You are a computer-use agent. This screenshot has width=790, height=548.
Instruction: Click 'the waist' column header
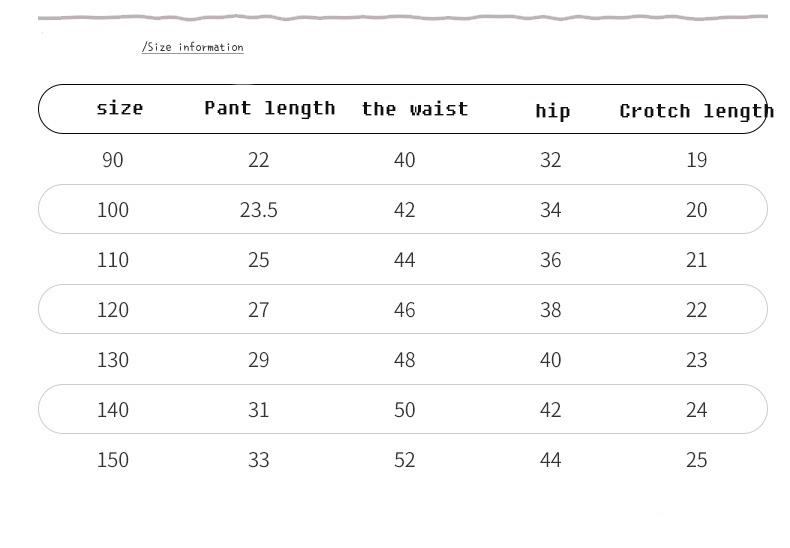click(415, 109)
